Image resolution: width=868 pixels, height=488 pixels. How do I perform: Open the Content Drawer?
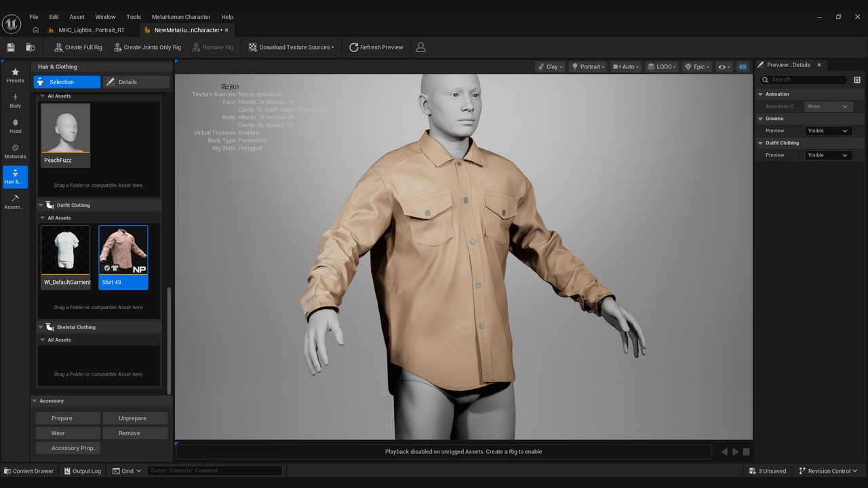point(28,471)
